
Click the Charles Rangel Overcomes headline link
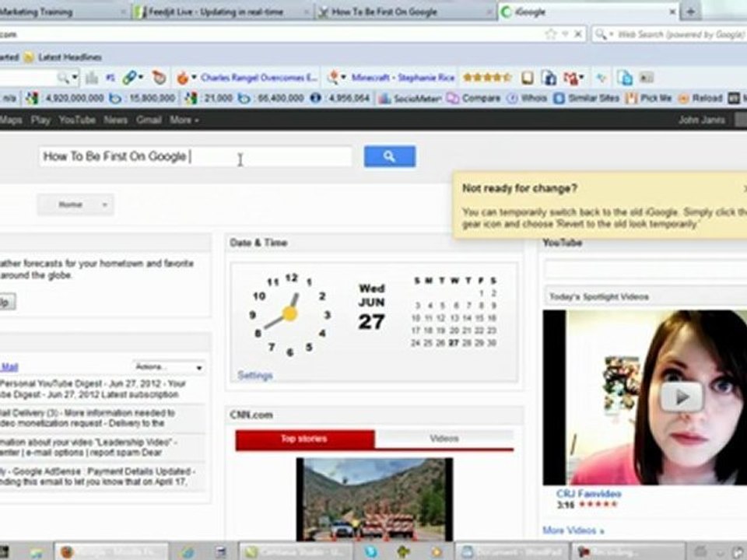click(258, 78)
